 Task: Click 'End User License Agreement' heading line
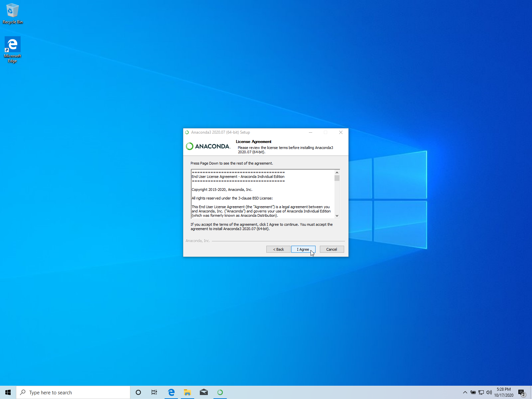click(238, 177)
